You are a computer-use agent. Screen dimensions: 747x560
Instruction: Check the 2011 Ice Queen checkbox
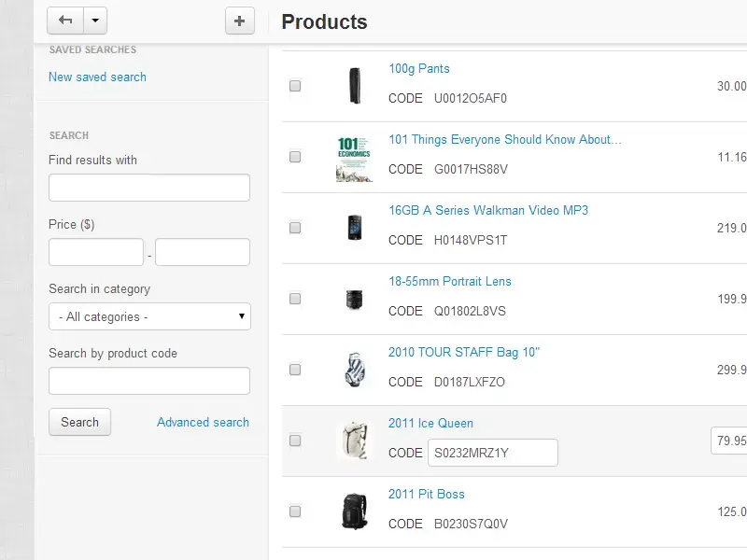(295, 441)
